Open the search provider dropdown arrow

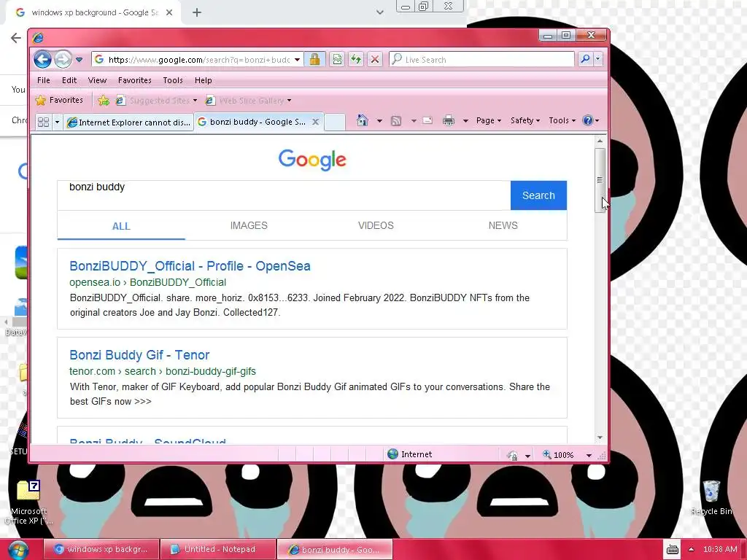pyautogui.click(x=598, y=60)
